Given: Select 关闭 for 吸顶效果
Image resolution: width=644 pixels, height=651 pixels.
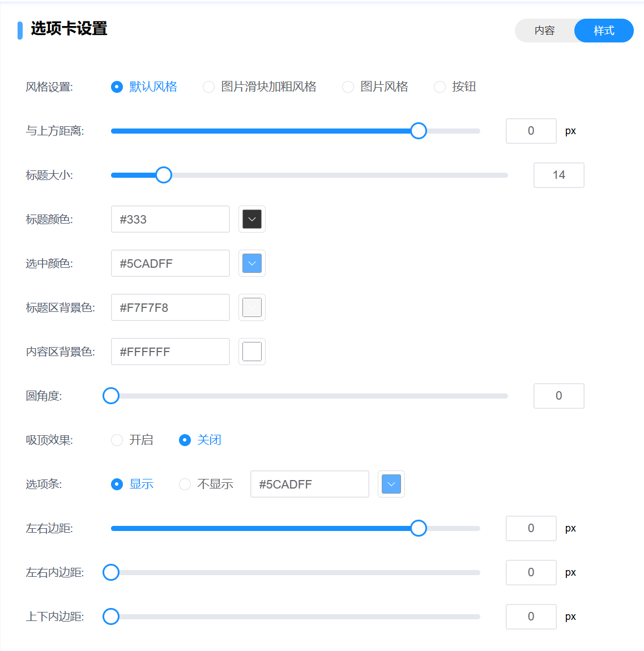Looking at the screenshot, I should click(185, 440).
